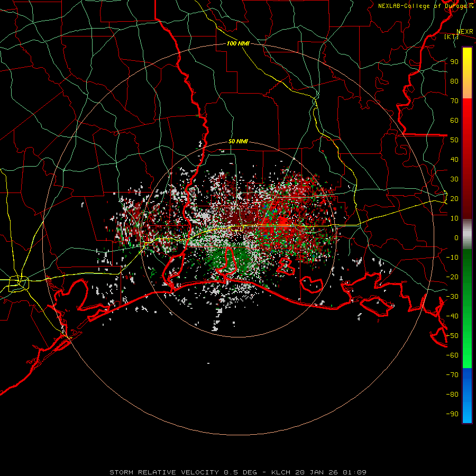The width and height of the screenshot is (476, 476).
Task: Click the bright red velocity core east of radar
Action: click(x=283, y=221)
